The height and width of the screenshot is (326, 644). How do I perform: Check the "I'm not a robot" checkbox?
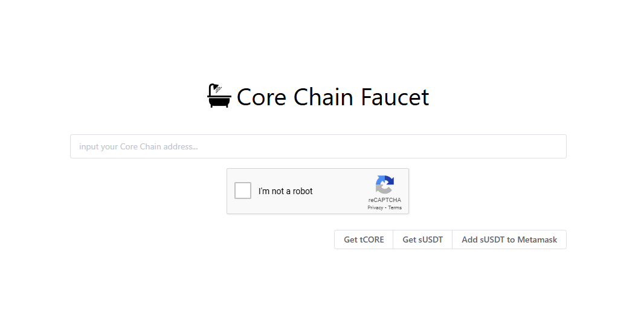coord(243,191)
